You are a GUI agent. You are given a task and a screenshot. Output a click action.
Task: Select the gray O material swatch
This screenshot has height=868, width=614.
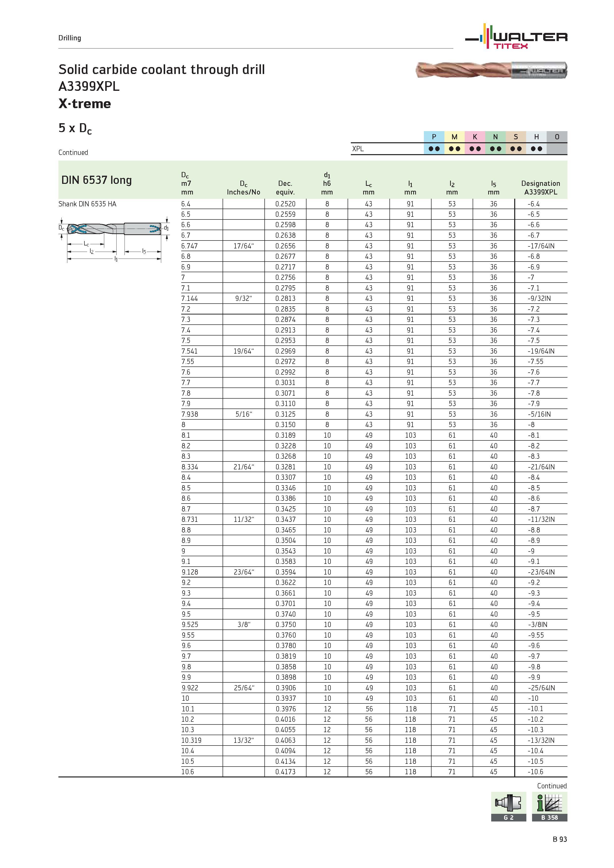pos(557,137)
